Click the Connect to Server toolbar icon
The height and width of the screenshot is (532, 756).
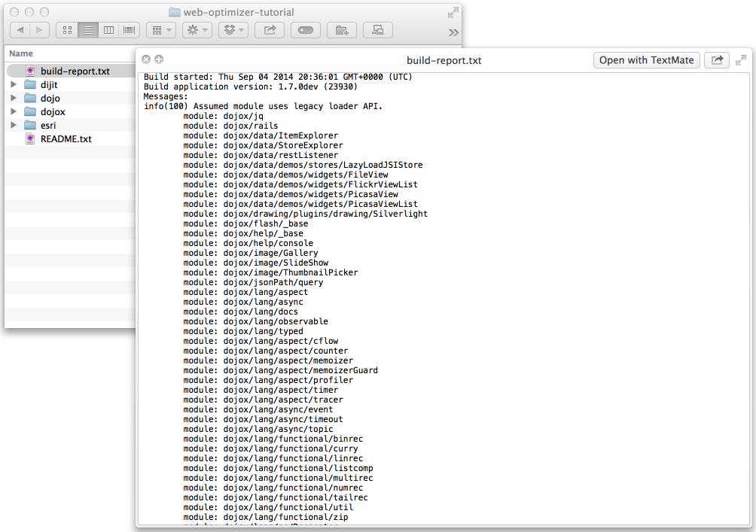point(377,30)
